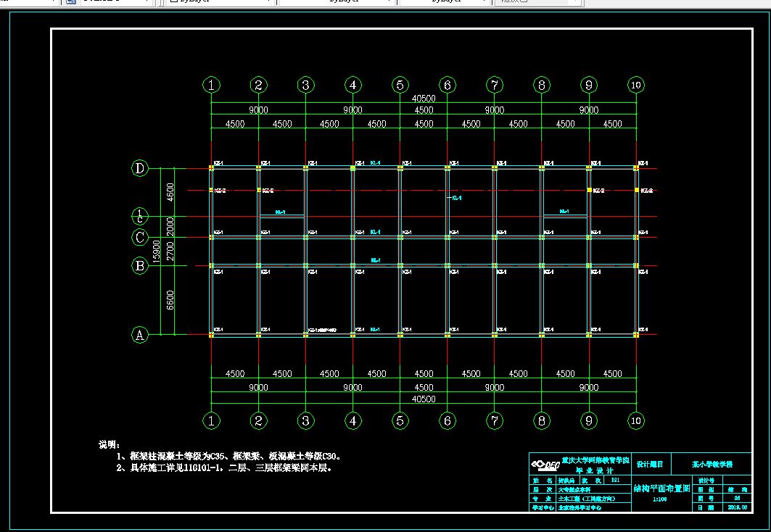Open the lineweight ByLayer dropdown
771x532 pixels.
(445, 1)
